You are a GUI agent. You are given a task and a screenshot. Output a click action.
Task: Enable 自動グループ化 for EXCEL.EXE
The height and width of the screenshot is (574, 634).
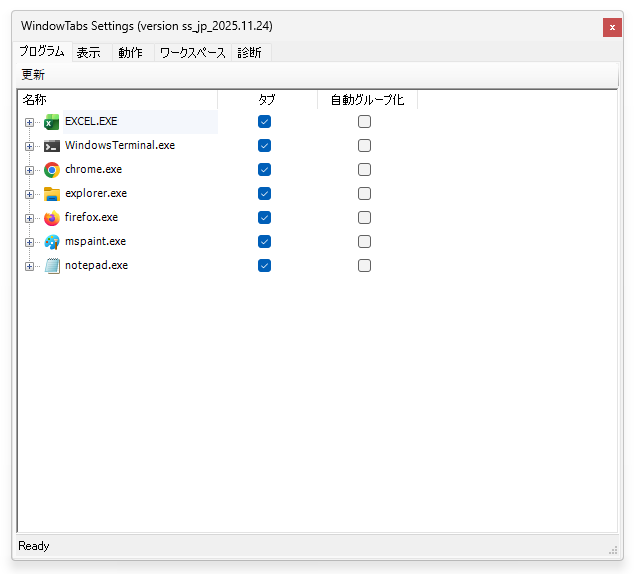(x=365, y=122)
